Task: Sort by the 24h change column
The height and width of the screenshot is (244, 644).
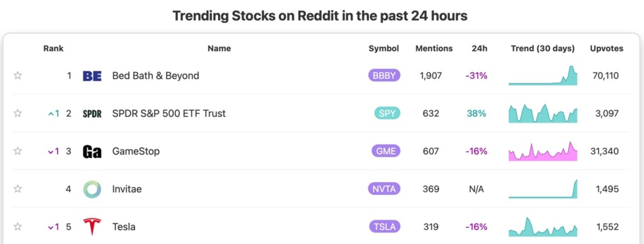Action: coord(479,48)
